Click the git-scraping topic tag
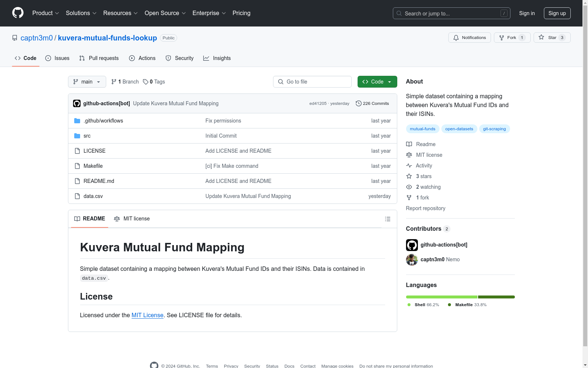Image resolution: width=588 pixels, height=368 pixels. (x=495, y=129)
